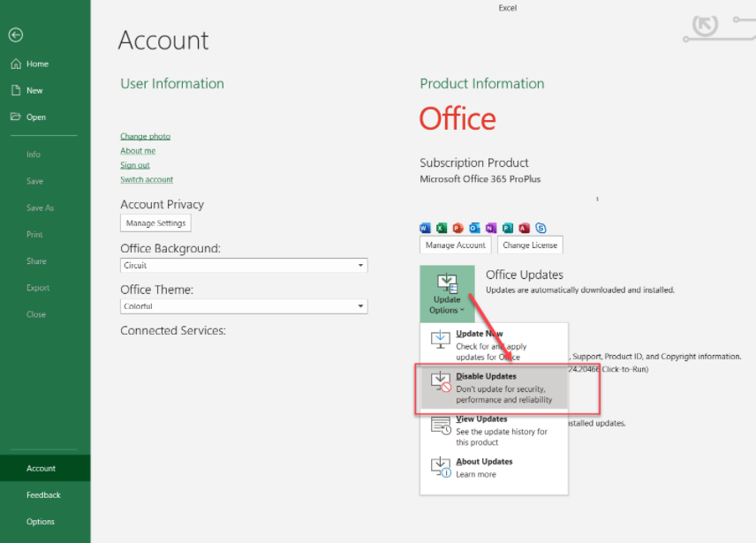Image resolution: width=756 pixels, height=543 pixels.
Task: Select Info in the sidebar menu
Action: point(34,155)
